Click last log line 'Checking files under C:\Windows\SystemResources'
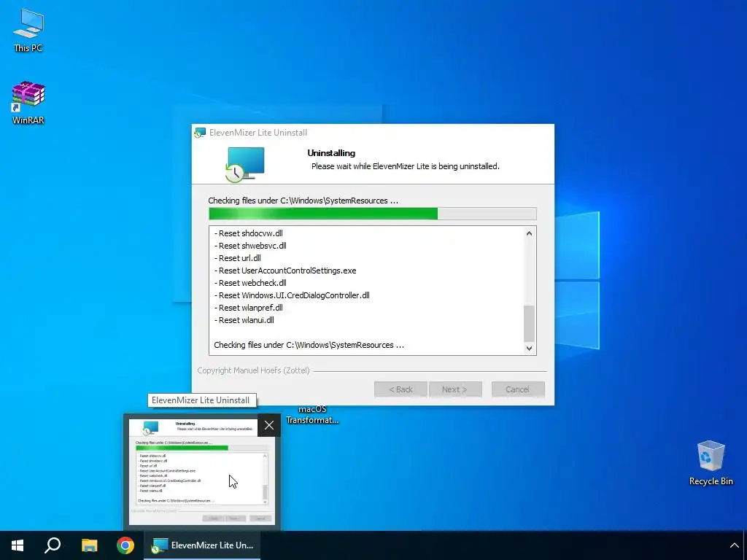Viewport: 747px width, 560px height. point(309,345)
